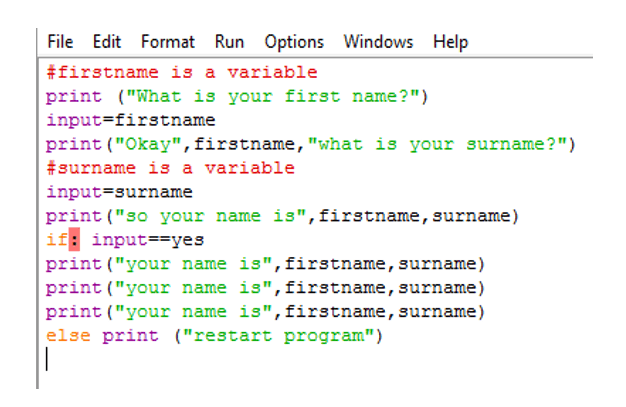Open the File menu
This screenshot has width=626, height=407.
coord(60,42)
